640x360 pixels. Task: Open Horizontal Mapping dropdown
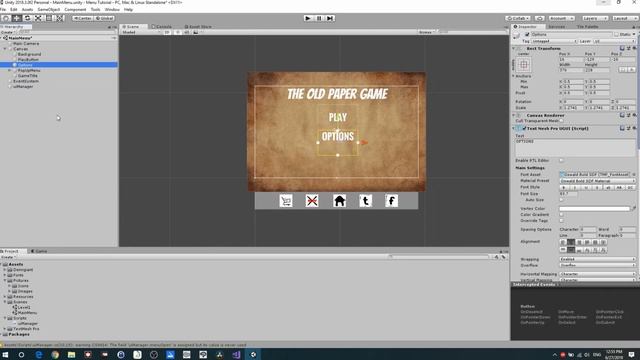pyautogui.click(x=598, y=274)
